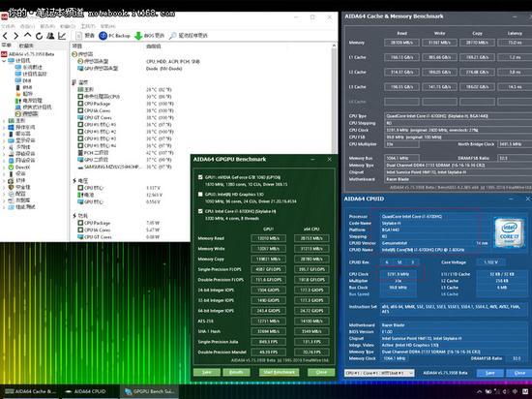The width and height of the screenshot is (532, 399).
Task: Click the 当前值 column header
Action: click(x=154, y=46)
